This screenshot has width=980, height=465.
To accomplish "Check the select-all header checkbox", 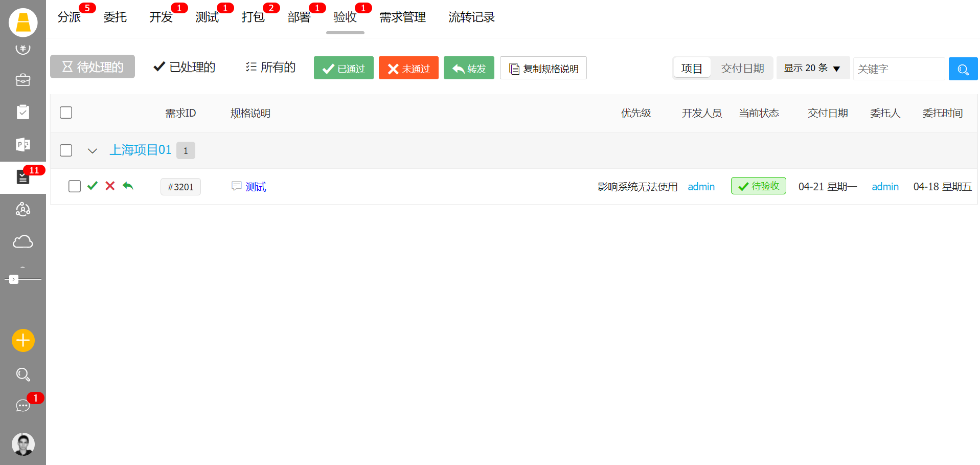I will tap(66, 113).
